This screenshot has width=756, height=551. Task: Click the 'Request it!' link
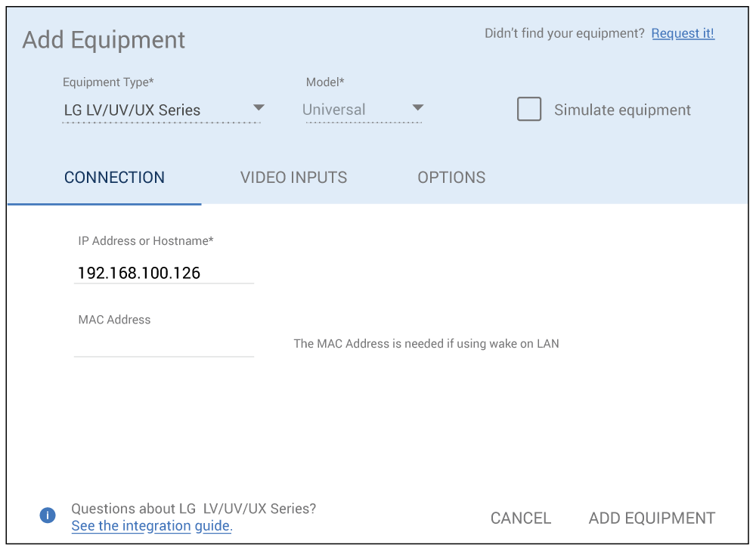683,33
